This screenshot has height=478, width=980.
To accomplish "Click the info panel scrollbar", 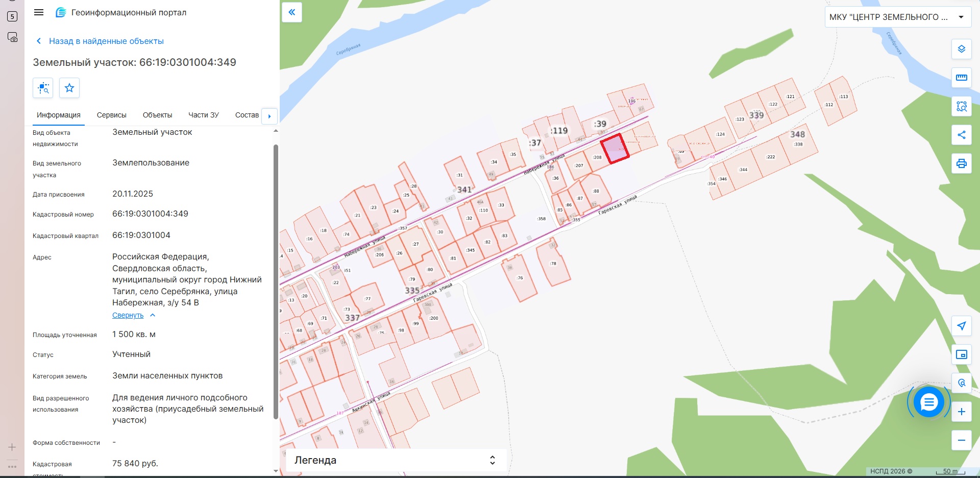I will [x=276, y=281].
